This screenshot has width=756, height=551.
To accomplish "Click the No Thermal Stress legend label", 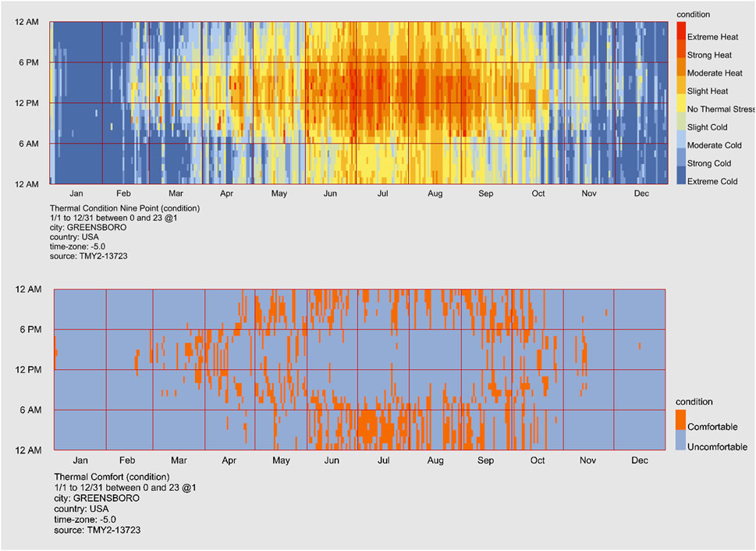I will click(x=722, y=109).
